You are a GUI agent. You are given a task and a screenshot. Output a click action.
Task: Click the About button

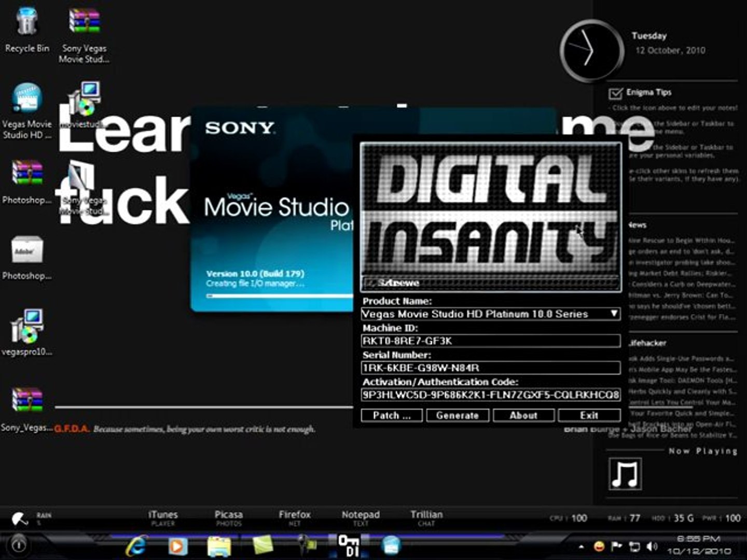click(x=523, y=415)
